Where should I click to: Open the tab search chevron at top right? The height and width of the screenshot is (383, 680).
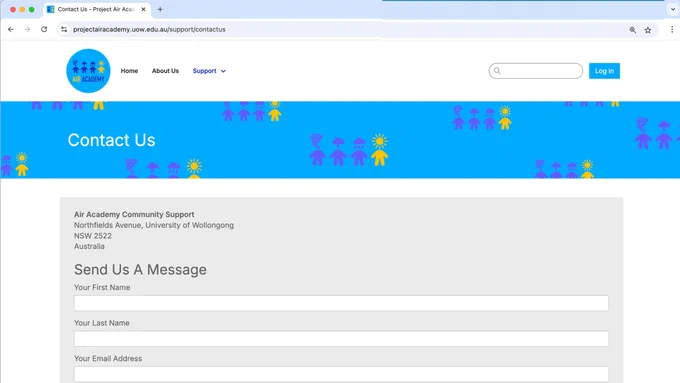click(x=673, y=9)
